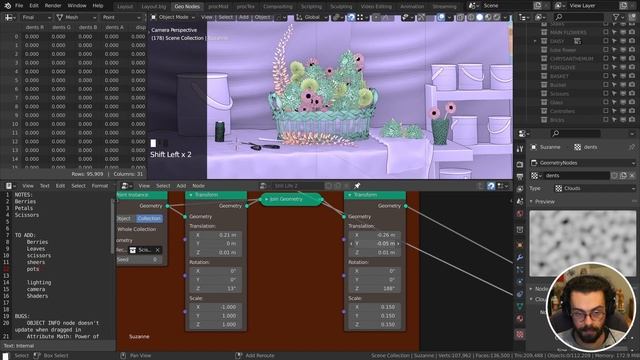This screenshot has height=360, width=640.
Task: Open the spreadsheet editor type dropdown
Action: coord(10,18)
